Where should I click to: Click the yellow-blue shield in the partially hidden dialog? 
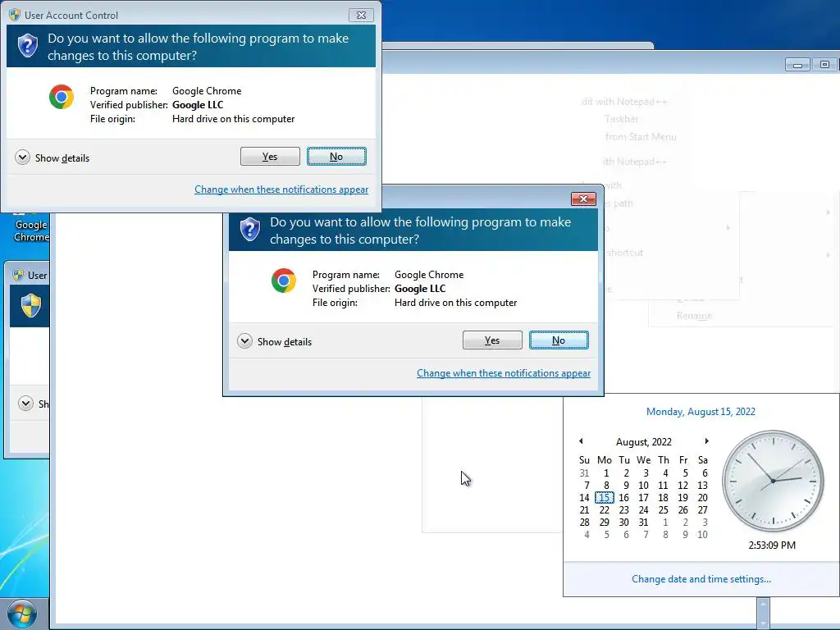[x=31, y=305]
